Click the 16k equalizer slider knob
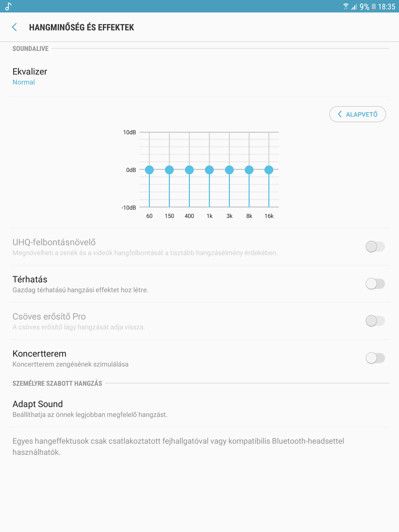The width and height of the screenshot is (399, 532). [269, 170]
